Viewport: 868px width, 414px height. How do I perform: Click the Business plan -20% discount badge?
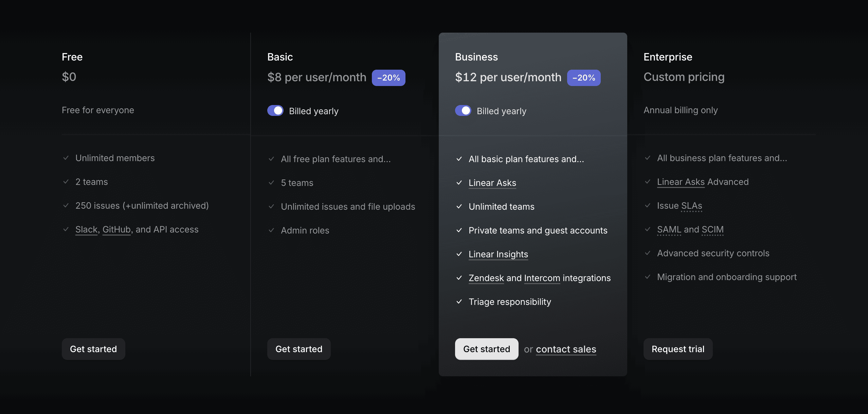point(584,78)
